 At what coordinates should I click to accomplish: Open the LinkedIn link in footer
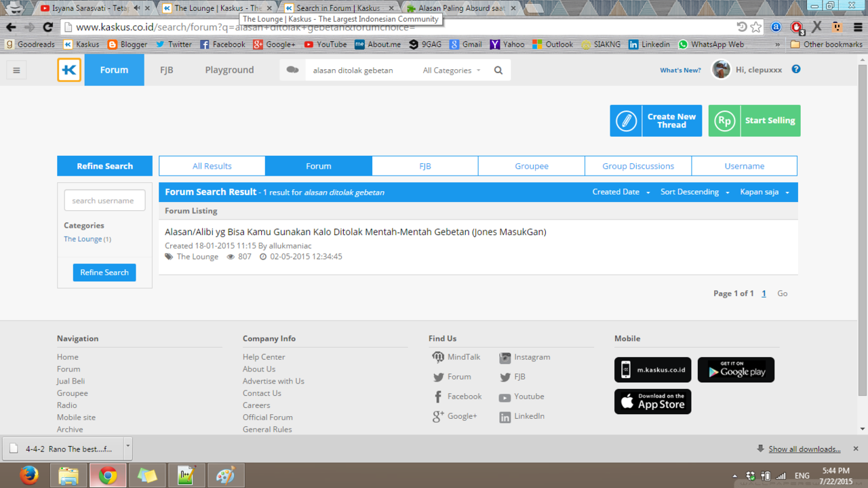coord(522,416)
